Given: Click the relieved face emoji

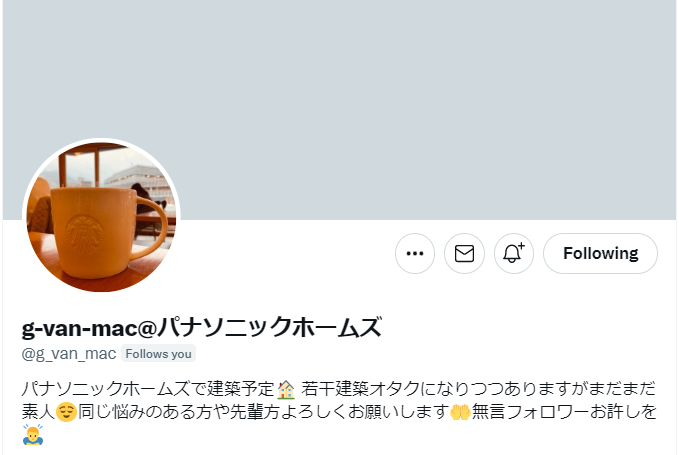Looking at the screenshot, I should click(66, 411).
